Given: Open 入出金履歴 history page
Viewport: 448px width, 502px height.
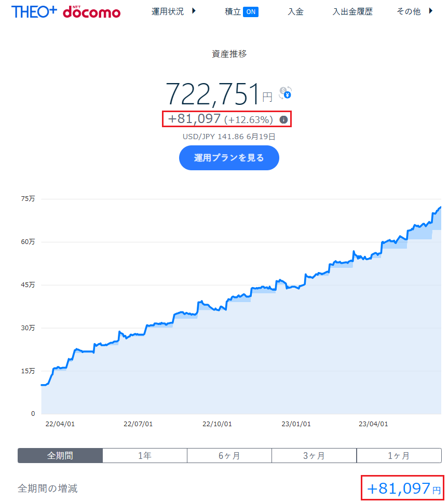Looking at the screenshot, I should (352, 12).
